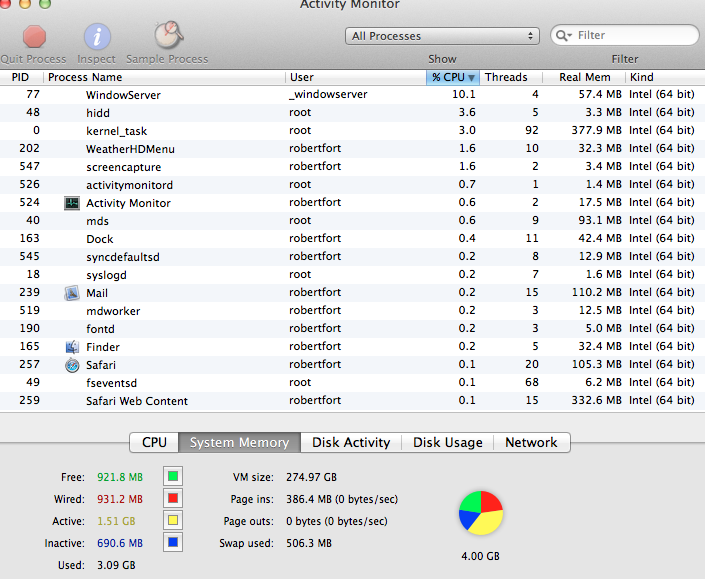Click the 377.9 MB real memory value
705x579 pixels.
596,130
